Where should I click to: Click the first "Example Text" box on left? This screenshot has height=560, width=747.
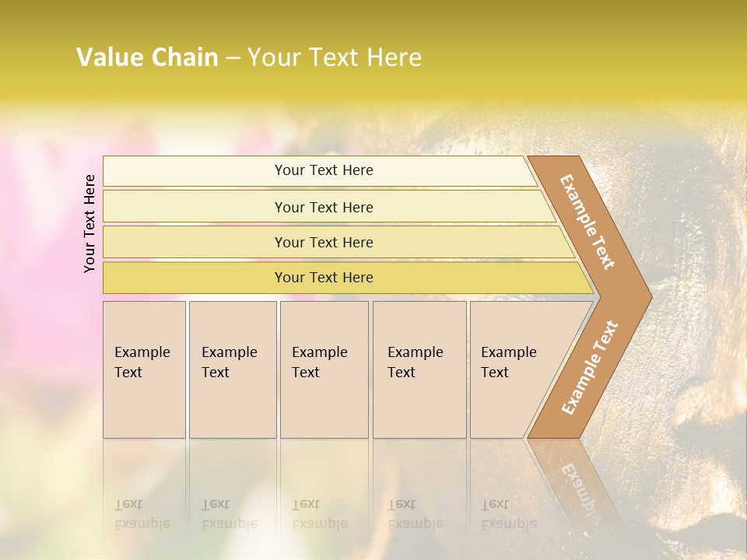point(144,369)
